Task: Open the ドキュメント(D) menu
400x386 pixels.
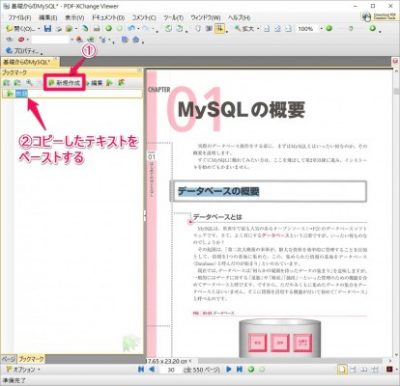Action: [108, 17]
